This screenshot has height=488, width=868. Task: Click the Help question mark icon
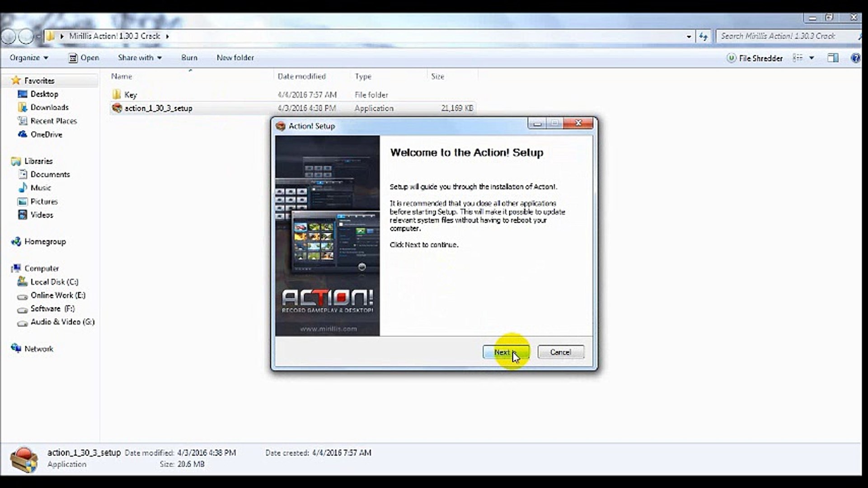(854, 58)
